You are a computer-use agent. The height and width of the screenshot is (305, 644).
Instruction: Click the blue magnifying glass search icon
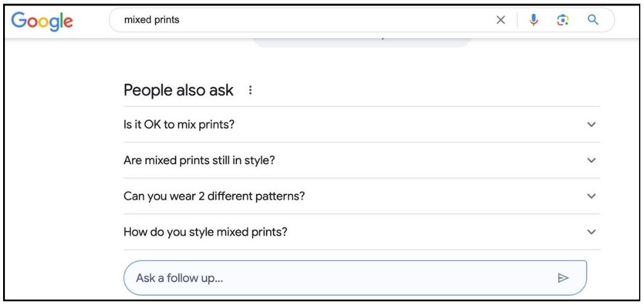[593, 19]
